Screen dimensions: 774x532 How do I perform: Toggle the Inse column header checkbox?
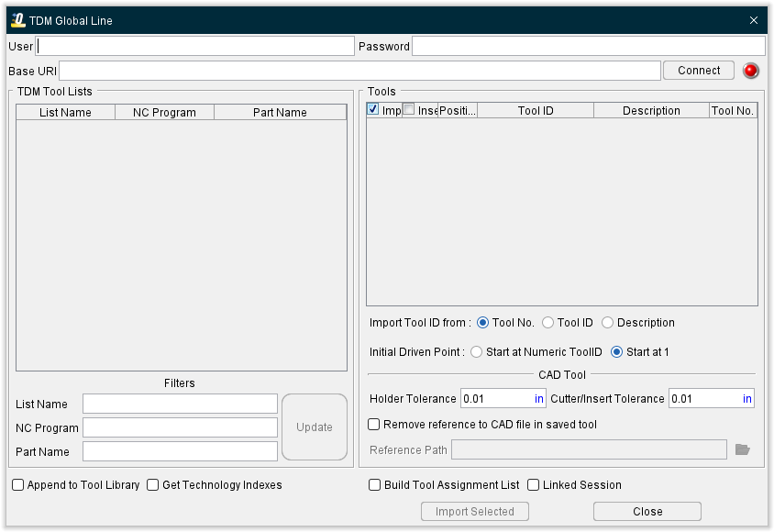[409, 109]
